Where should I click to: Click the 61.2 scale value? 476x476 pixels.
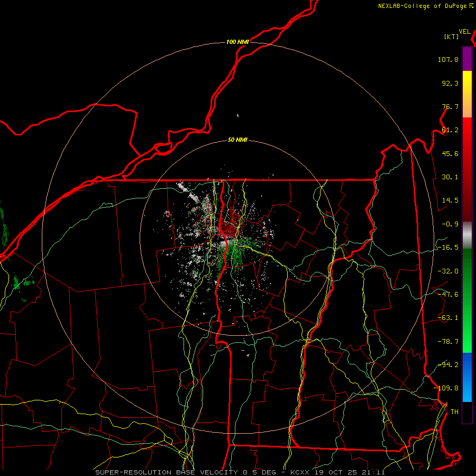tap(450, 130)
